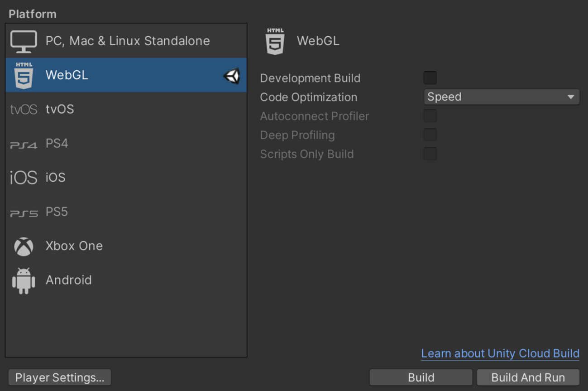Click the PS4 logo icon
This screenshot has height=391, width=588.
(x=24, y=145)
